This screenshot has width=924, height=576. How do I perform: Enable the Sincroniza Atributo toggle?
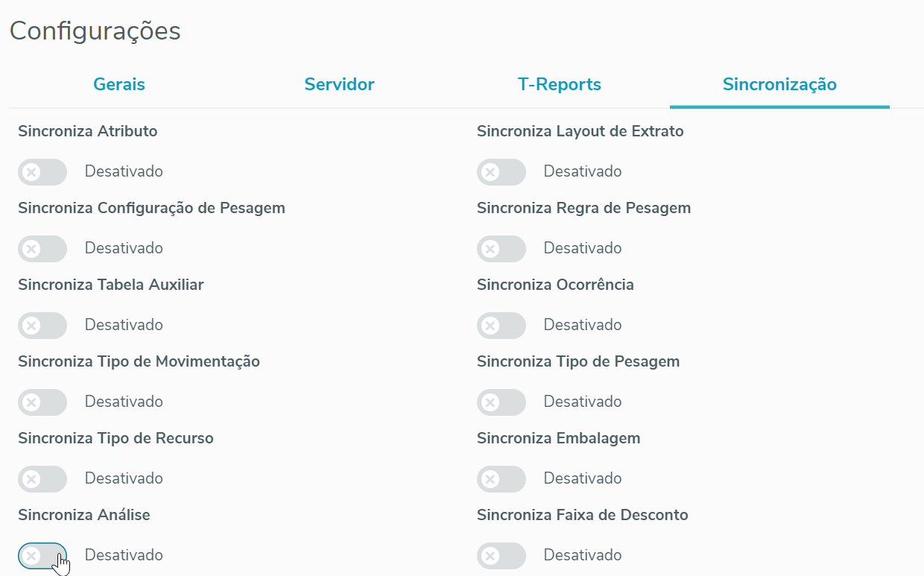pos(42,172)
